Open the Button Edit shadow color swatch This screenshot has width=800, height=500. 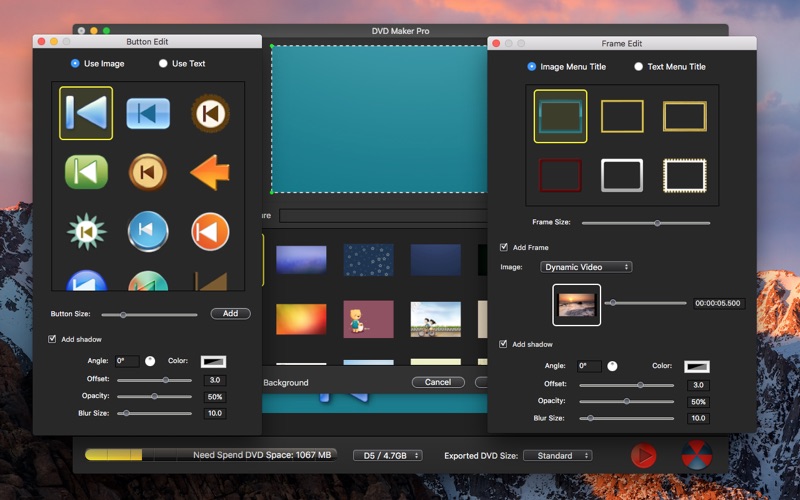pos(213,362)
